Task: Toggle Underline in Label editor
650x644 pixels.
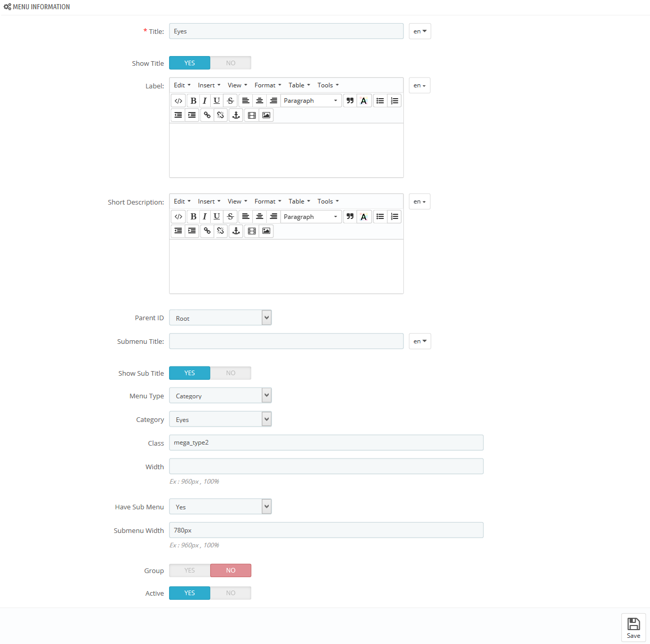Action: tap(217, 101)
